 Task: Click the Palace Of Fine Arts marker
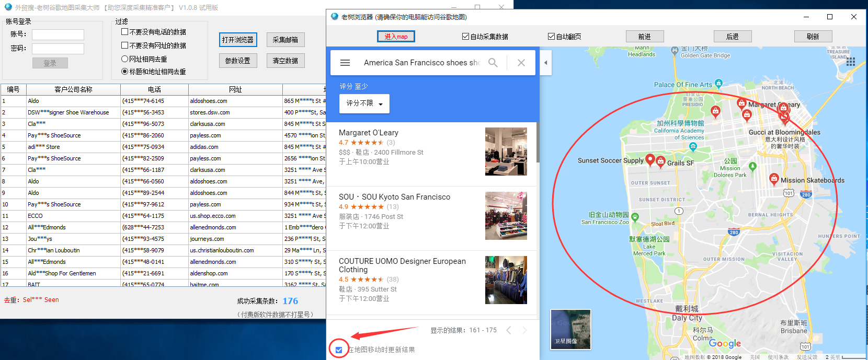coord(718,83)
